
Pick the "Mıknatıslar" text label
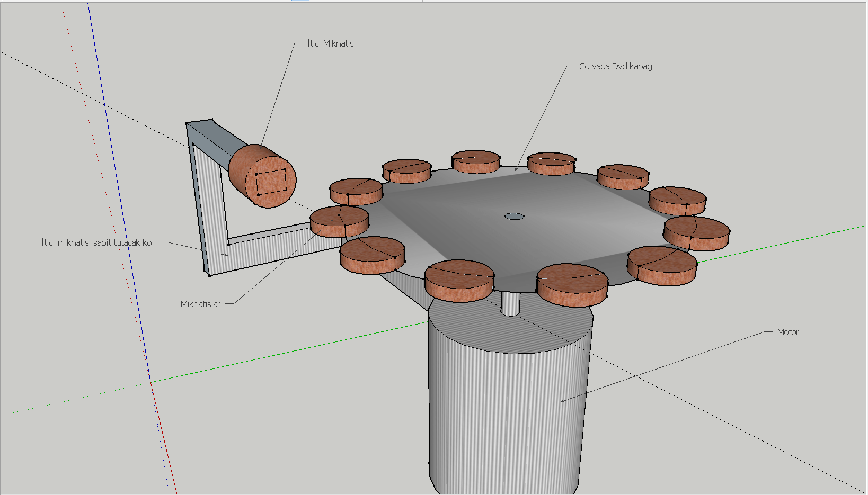200,304
